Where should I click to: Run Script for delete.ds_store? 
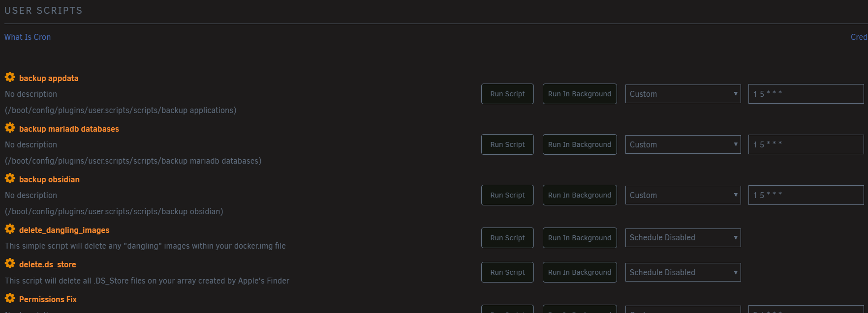coord(507,272)
